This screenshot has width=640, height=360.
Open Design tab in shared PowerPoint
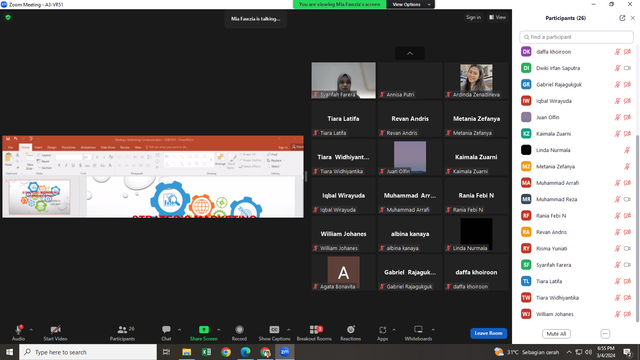(52, 147)
